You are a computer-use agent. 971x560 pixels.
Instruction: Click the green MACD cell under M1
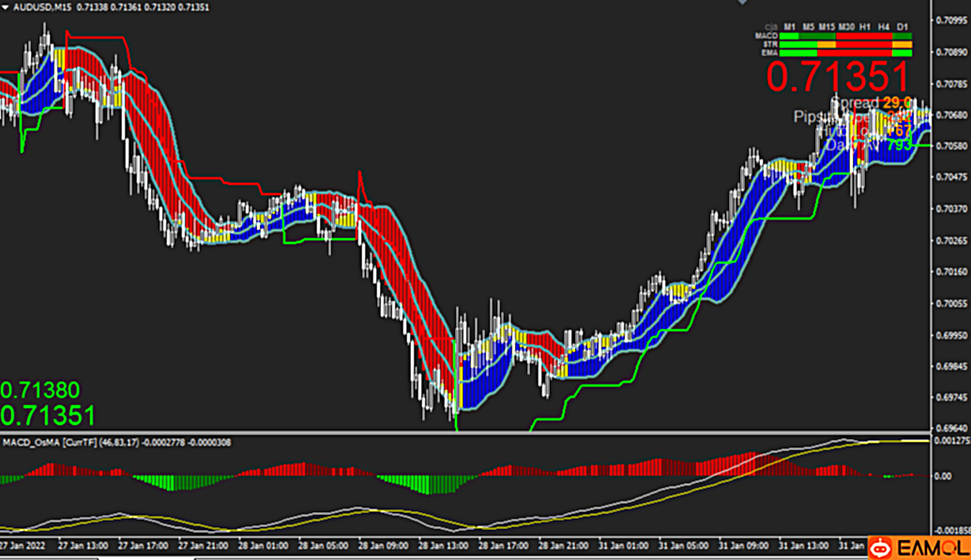[x=789, y=35]
